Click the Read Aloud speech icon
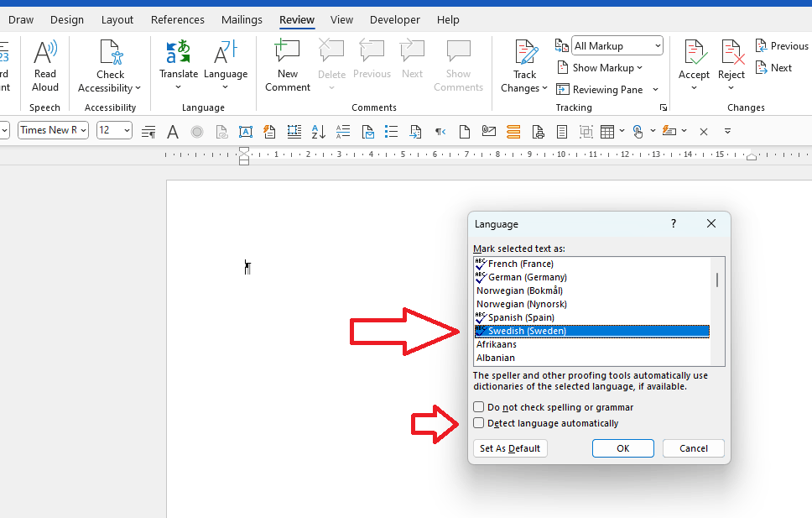The width and height of the screenshot is (812, 518). click(45, 52)
